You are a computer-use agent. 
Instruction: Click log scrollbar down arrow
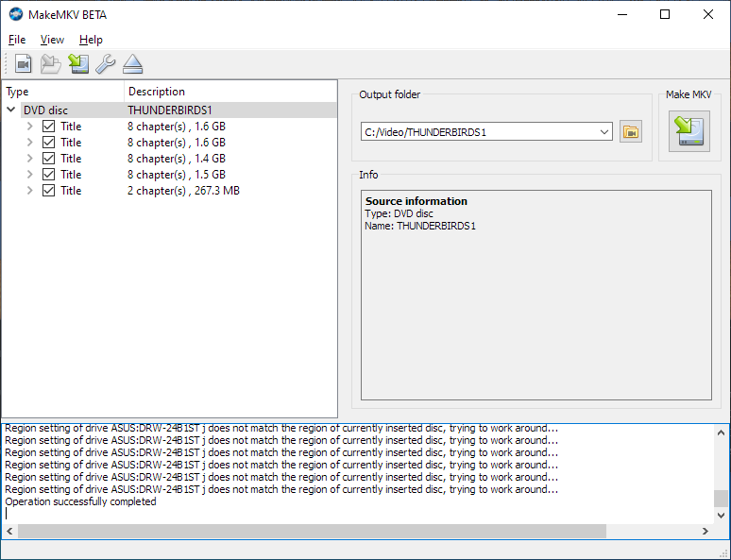721,516
